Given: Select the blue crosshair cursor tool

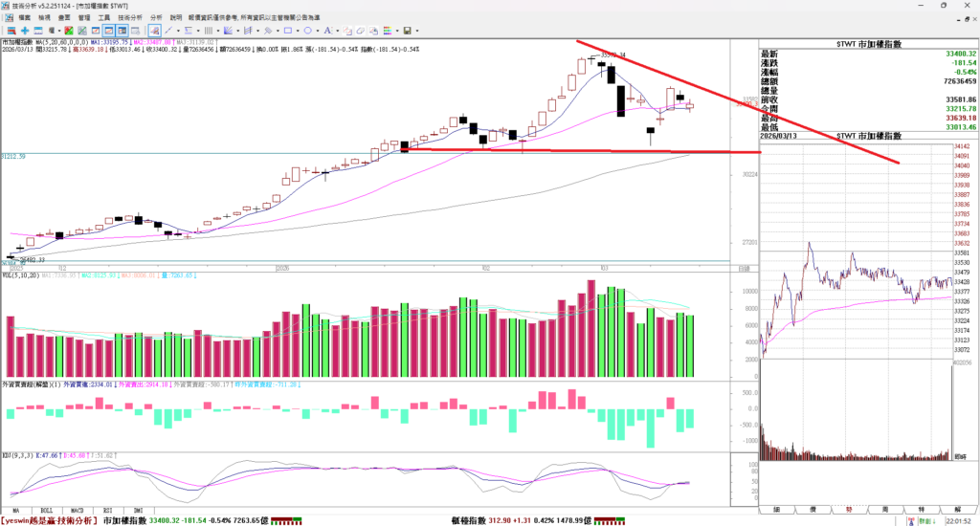Looking at the screenshot, I should pyautogui.click(x=25, y=31).
